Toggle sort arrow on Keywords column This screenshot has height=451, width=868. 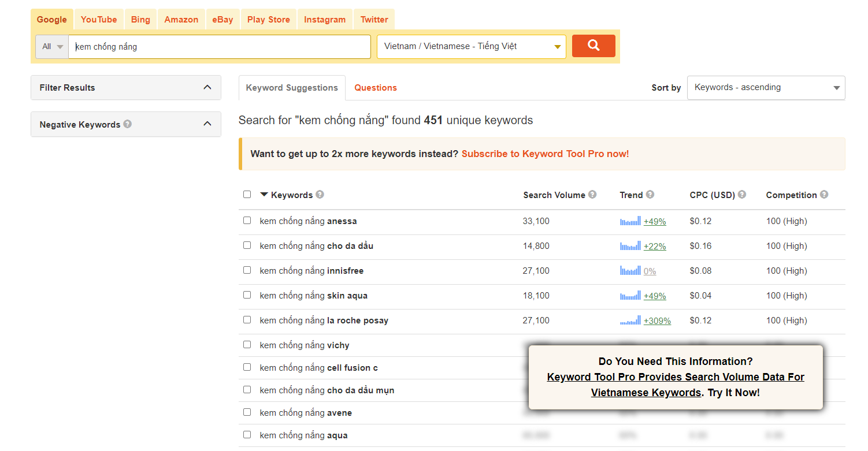(264, 195)
